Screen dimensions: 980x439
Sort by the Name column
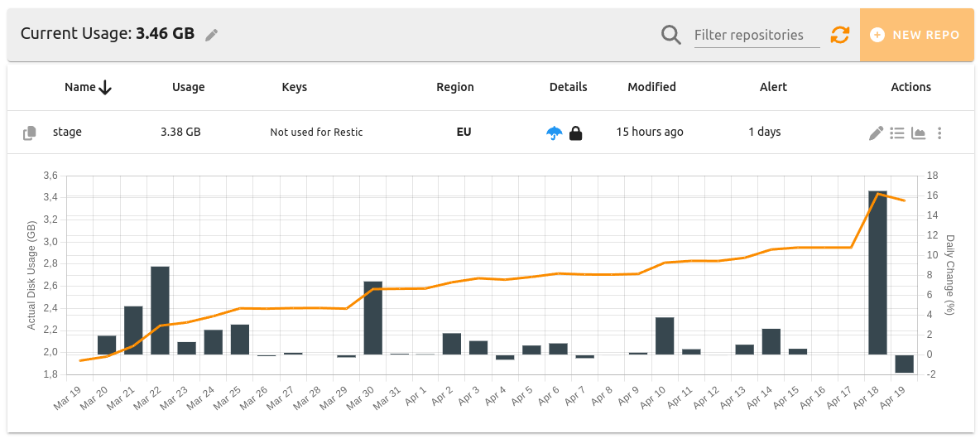coord(88,88)
